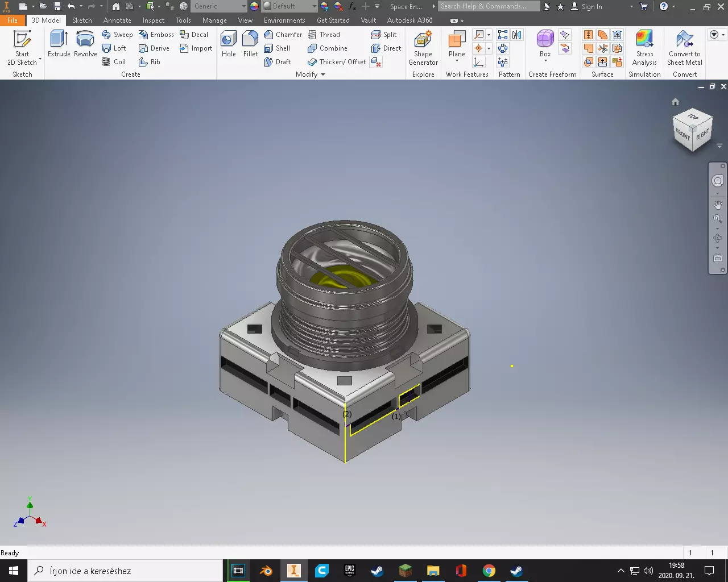Image resolution: width=728 pixels, height=582 pixels.
Task: Open Google Chrome from the taskbar
Action: click(x=489, y=571)
